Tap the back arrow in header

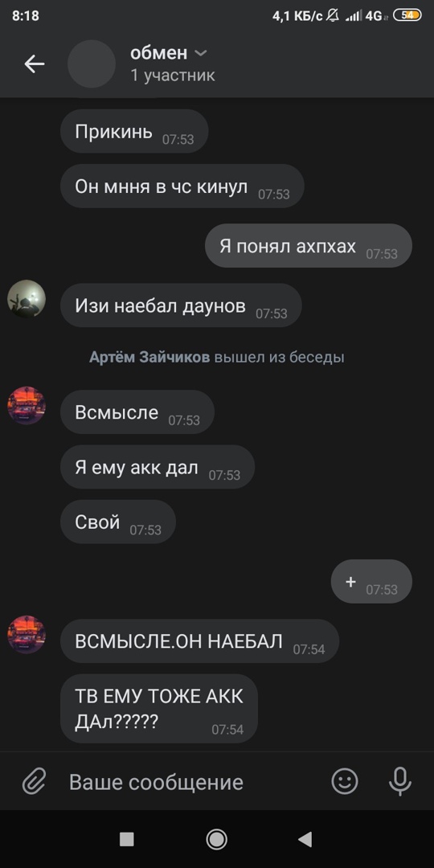coord(35,64)
